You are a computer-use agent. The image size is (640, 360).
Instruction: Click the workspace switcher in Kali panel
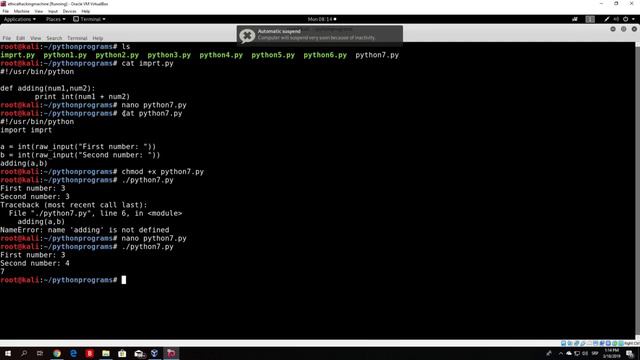tap(590, 19)
